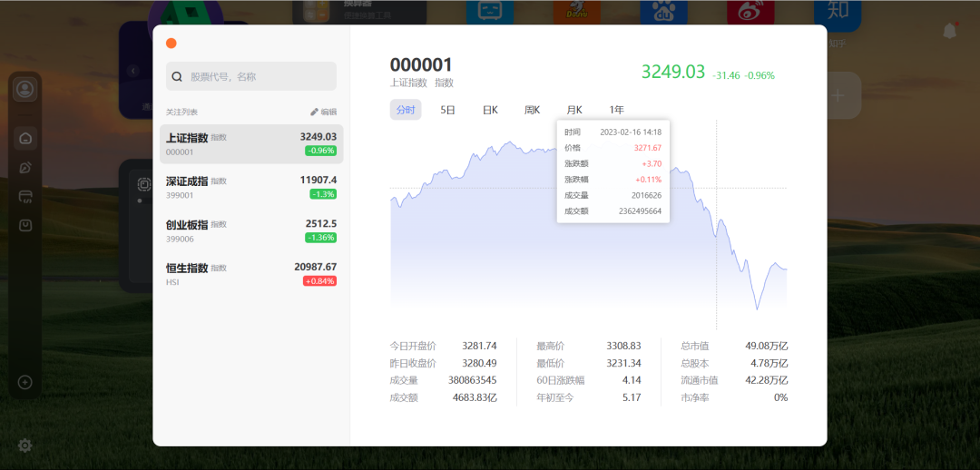The width and height of the screenshot is (980, 470).
Task: Switch to the 日K chart tab
Action: [x=490, y=110]
